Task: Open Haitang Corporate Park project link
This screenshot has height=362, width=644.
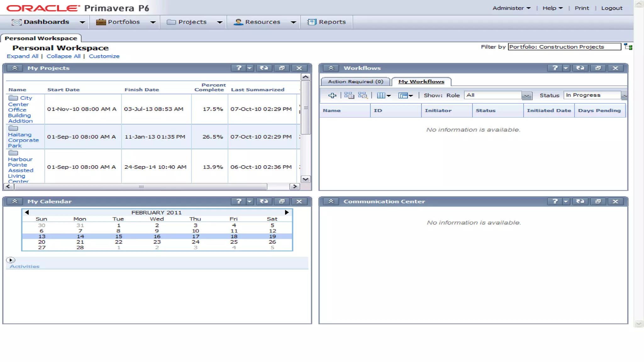Action: tap(23, 140)
